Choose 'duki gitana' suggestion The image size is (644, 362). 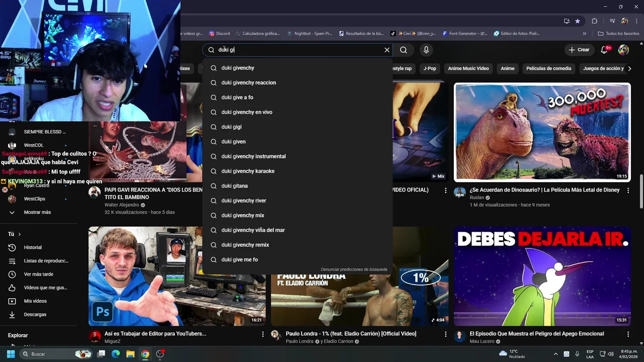[297, 186]
